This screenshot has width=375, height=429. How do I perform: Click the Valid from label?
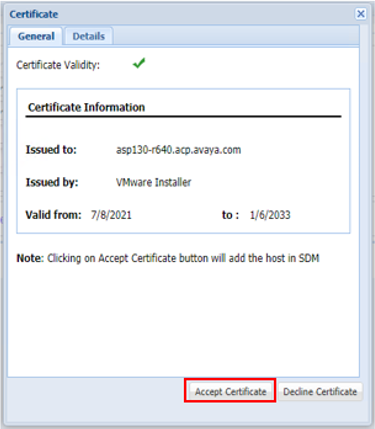pos(53,215)
